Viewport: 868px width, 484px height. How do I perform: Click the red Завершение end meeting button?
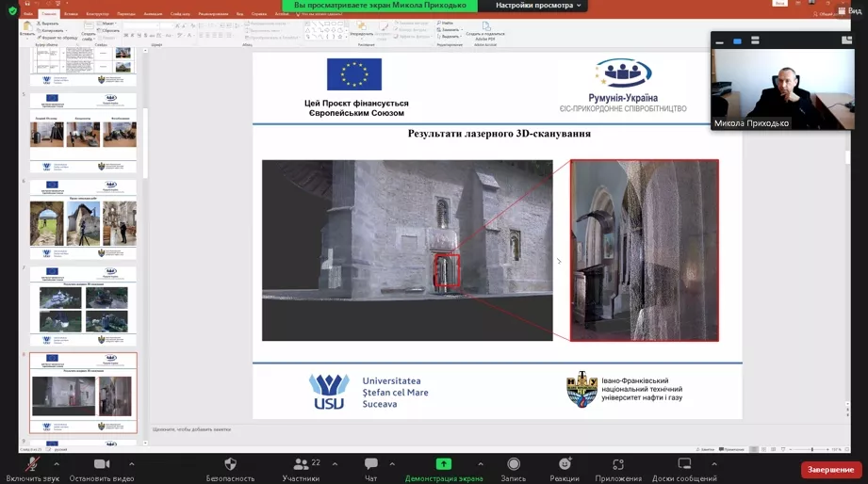point(831,470)
